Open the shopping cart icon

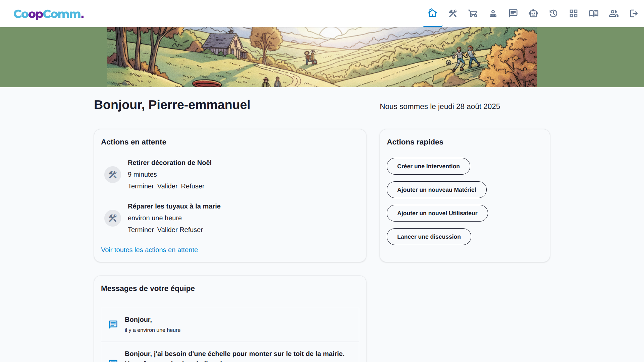[x=473, y=13]
